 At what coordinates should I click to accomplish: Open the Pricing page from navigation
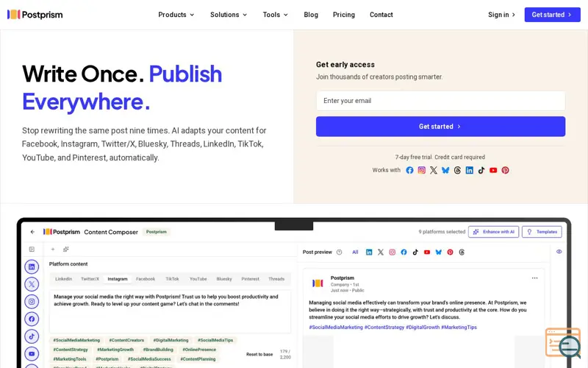[x=344, y=15]
